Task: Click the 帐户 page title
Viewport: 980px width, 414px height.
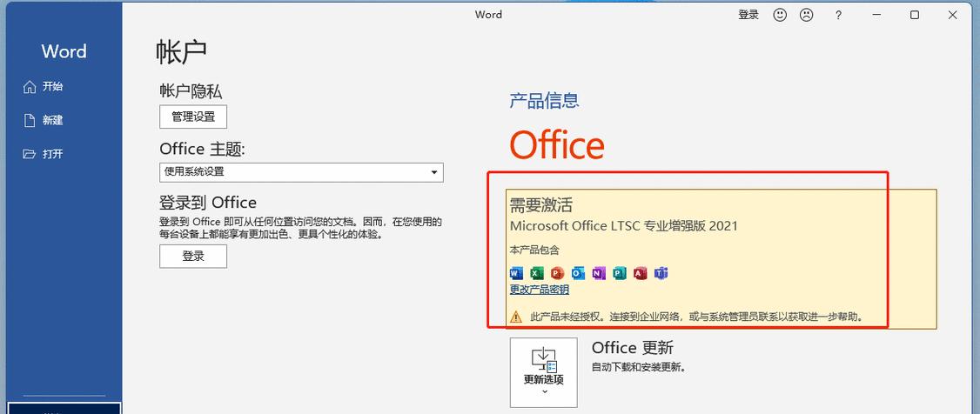Action: (181, 52)
